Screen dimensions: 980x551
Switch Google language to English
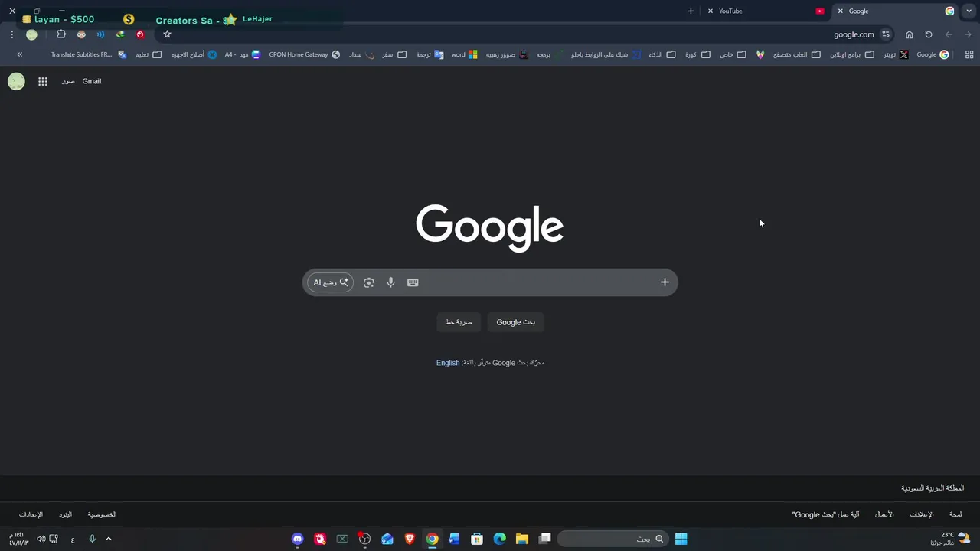click(x=448, y=363)
